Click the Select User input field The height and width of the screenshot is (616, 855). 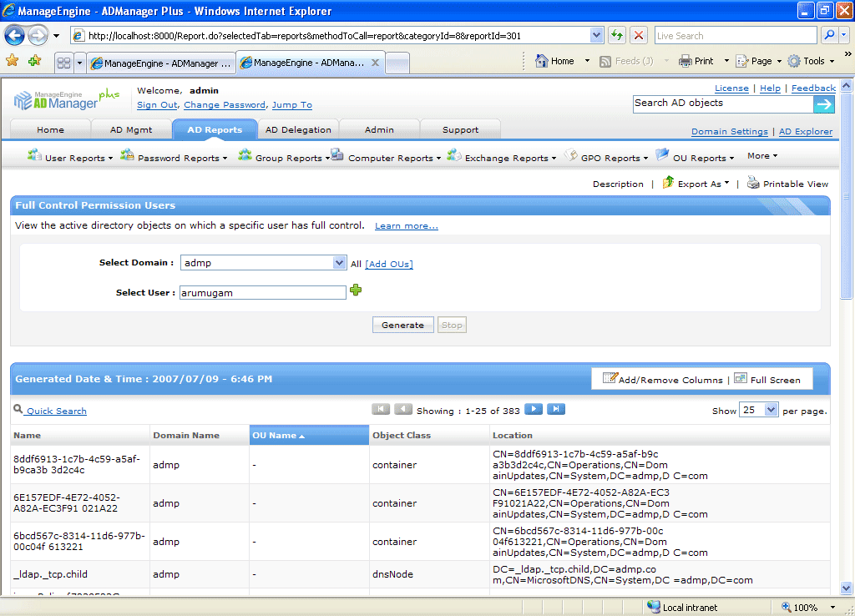click(x=263, y=293)
